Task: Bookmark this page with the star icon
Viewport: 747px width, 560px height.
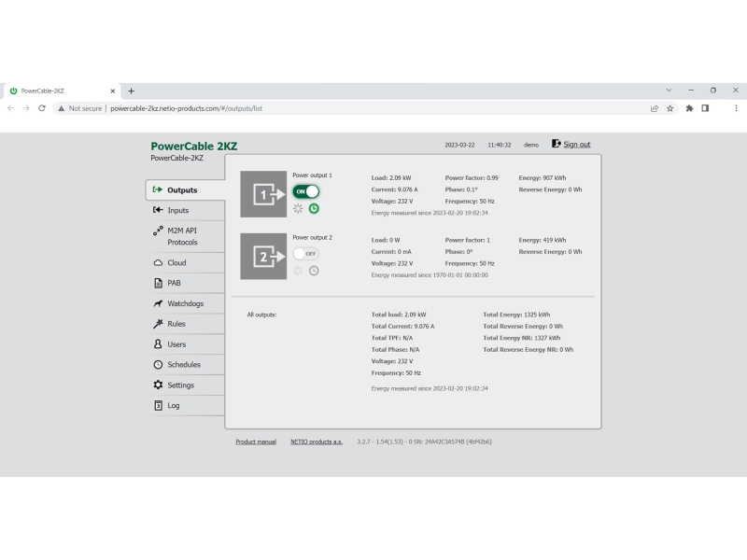Action: point(670,108)
